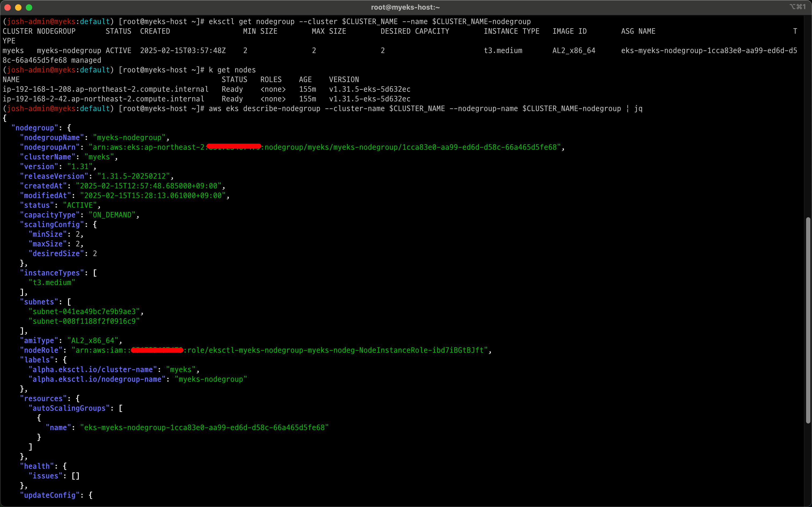
Task: Click the t3.medium instanceTypes entry
Action: 52,283
